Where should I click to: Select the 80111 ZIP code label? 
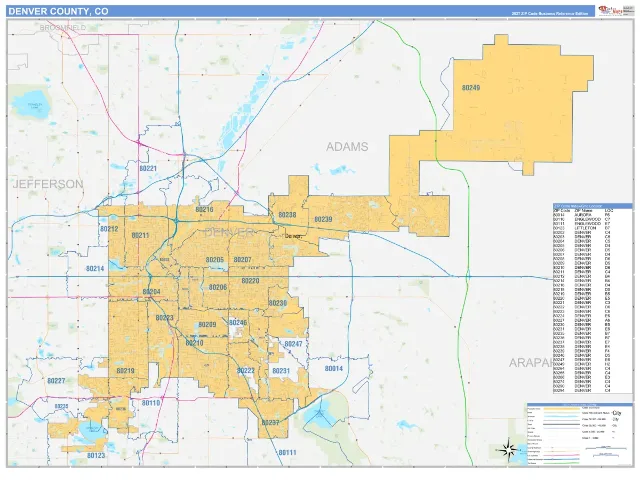click(287, 453)
